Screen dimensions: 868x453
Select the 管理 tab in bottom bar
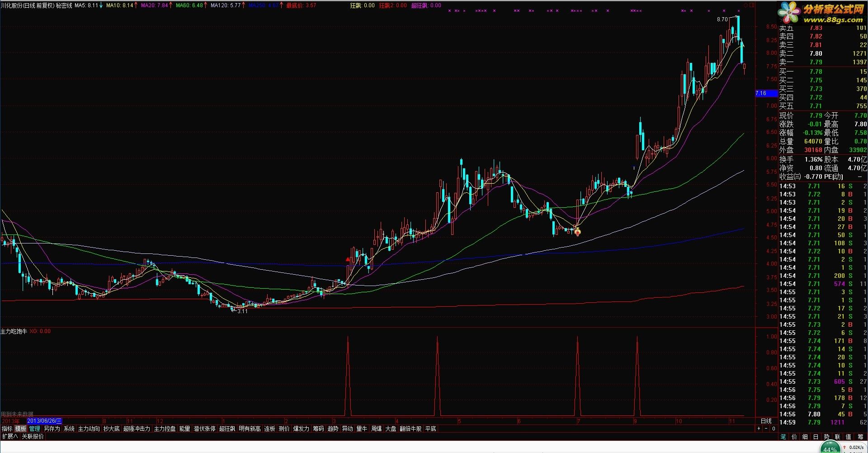pyautogui.click(x=34, y=429)
